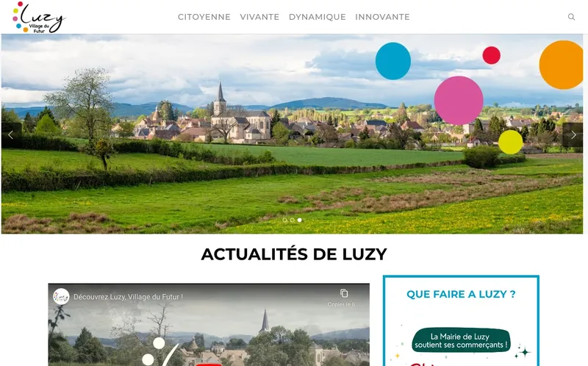Open the DYNAMIQUE menu
Screen dimensions: 588x366
point(318,17)
